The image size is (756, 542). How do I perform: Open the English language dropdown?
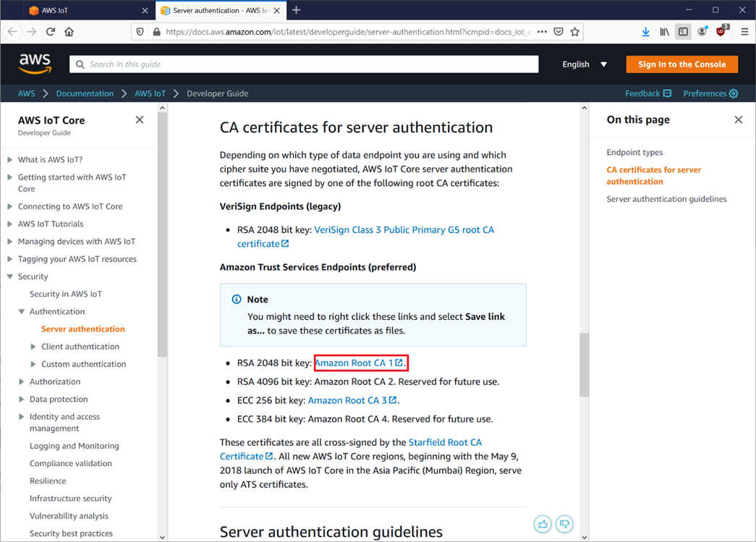pos(585,64)
